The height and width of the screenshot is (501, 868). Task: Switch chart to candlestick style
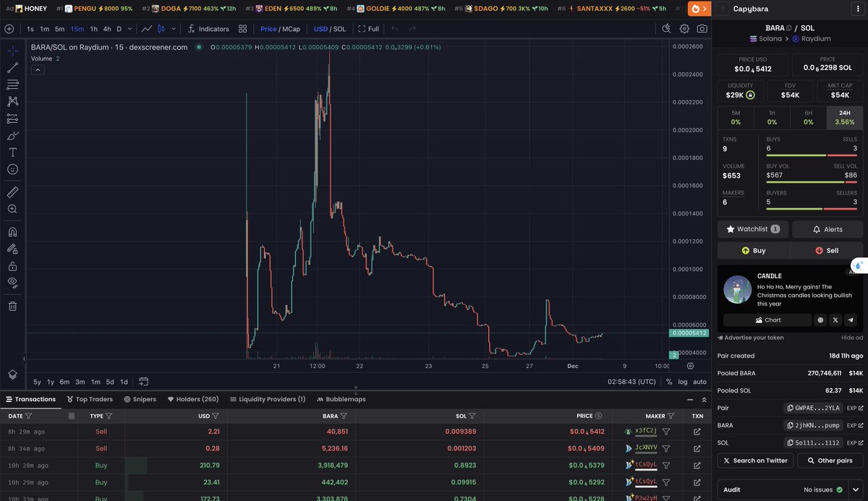coord(161,29)
